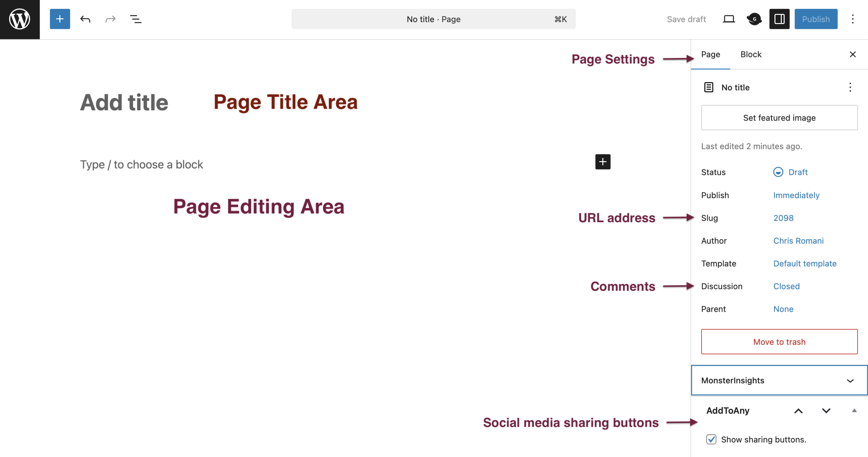This screenshot has height=457, width=868.
Task: Open the top-right options kebab menu
Action: tap(852, 19)
